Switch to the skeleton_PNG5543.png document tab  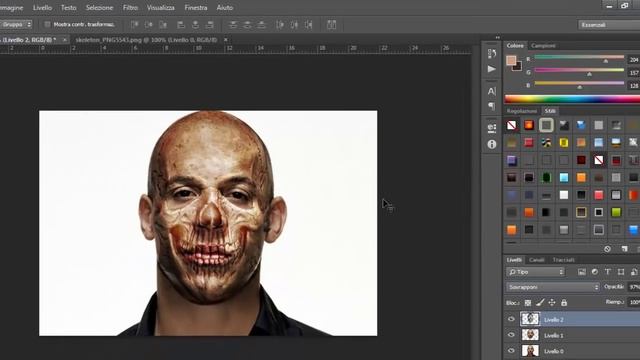point(146,40)
